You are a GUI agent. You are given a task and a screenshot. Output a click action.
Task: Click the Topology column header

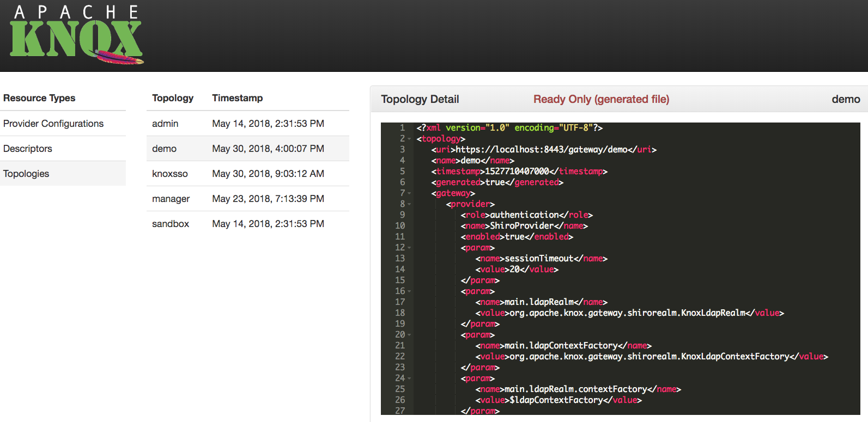(x=173, y=98)
